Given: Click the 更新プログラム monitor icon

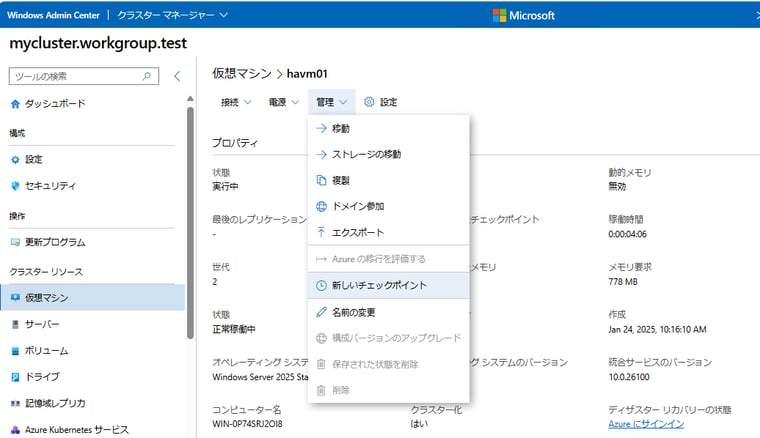Looking at the screenshot, I should pyautogui.click(x=15, y=242).
